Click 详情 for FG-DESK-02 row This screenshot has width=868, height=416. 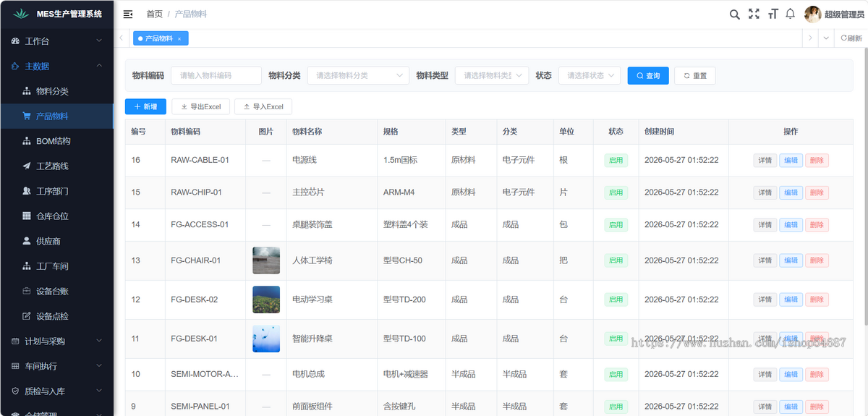765,300
